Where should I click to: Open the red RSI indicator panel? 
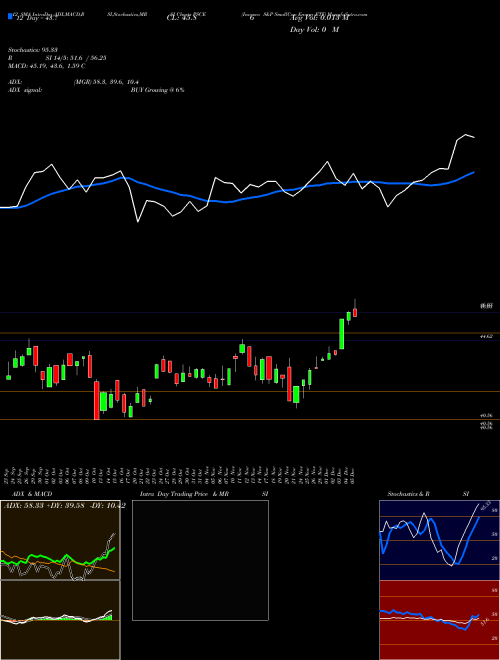point(439,620)
